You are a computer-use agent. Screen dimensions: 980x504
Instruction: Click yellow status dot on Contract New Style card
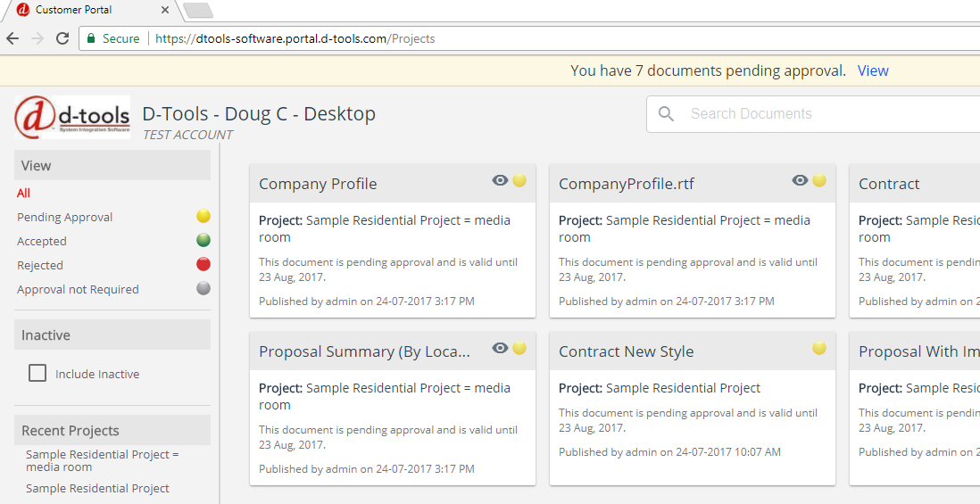pos(819,348)
